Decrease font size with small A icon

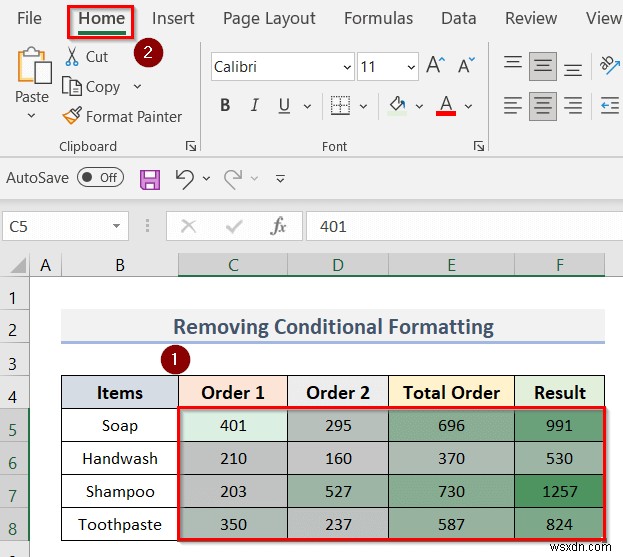click(466, 66)
